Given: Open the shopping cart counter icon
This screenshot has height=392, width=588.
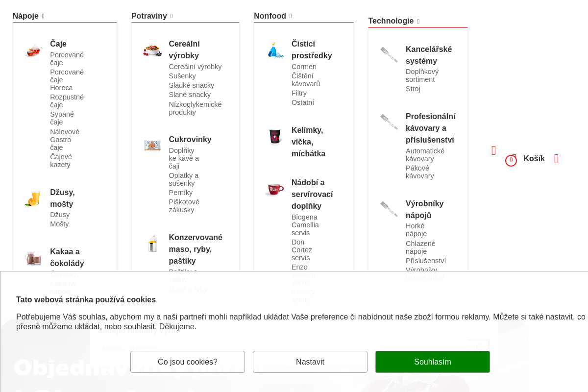Looking at the screenshot, I should point(511,160).
